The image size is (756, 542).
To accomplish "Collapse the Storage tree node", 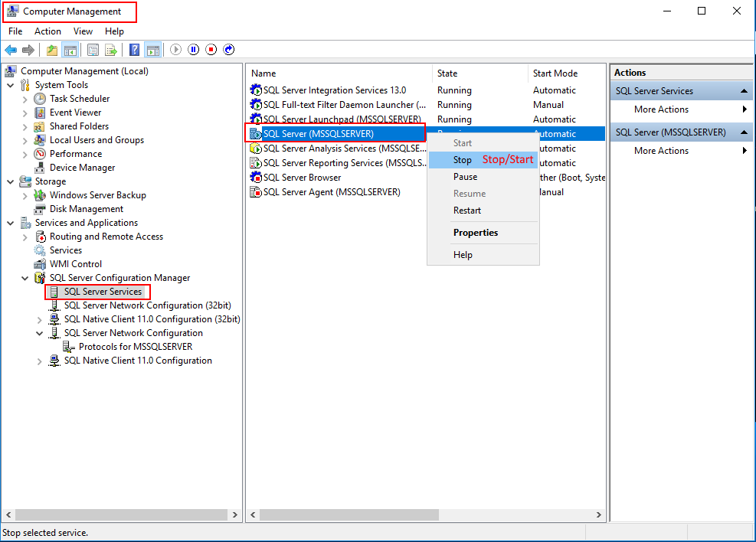I will pyautogui.click(x=11, y=181).
